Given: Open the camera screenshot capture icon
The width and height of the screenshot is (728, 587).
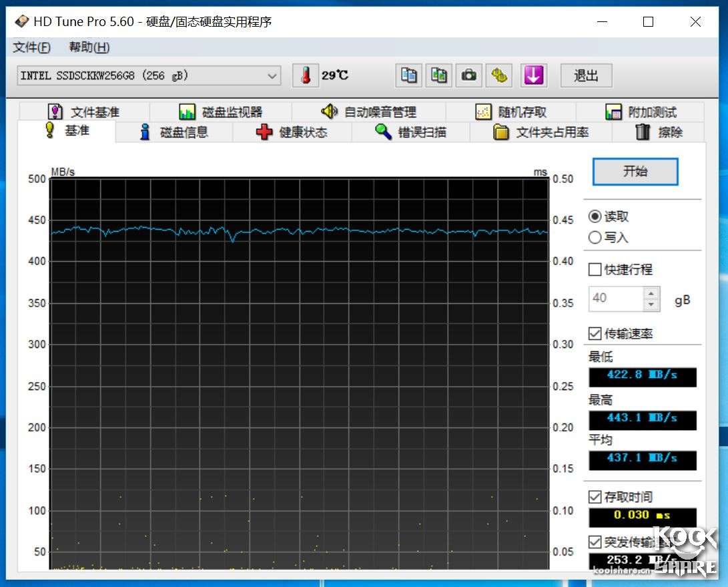Looking at the screenshot, I should (468, 75).
